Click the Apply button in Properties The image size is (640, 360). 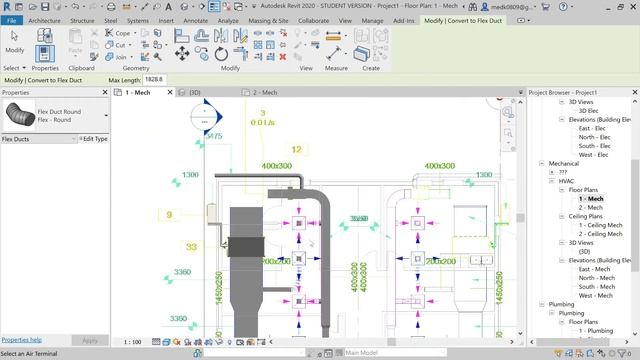click(90, 340)
